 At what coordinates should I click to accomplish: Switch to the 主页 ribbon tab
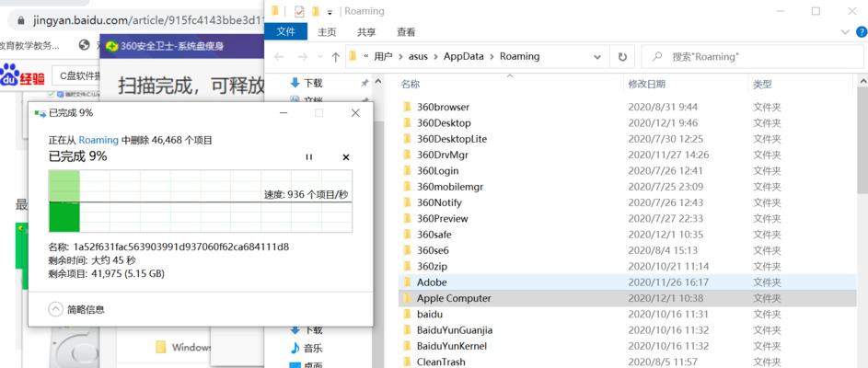327,32
